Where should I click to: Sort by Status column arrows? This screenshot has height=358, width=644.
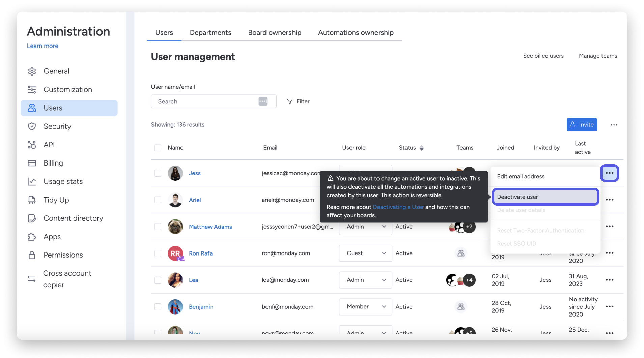click(421, 148)
